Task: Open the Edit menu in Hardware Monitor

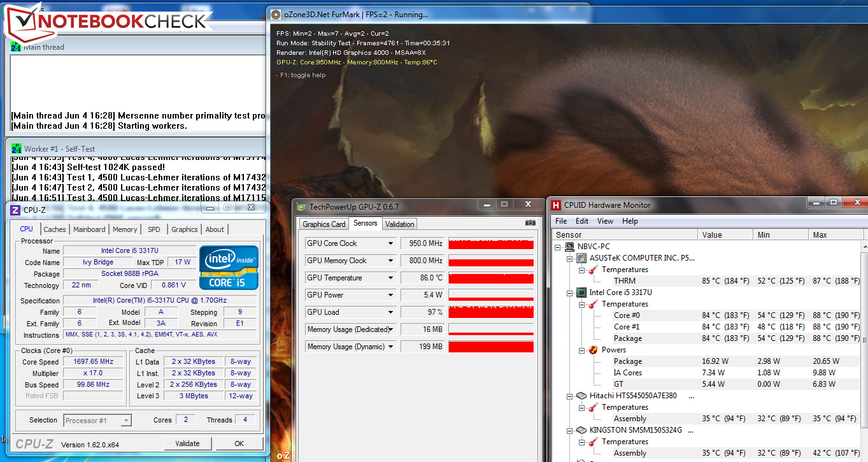Action: (x=582, y=221)
